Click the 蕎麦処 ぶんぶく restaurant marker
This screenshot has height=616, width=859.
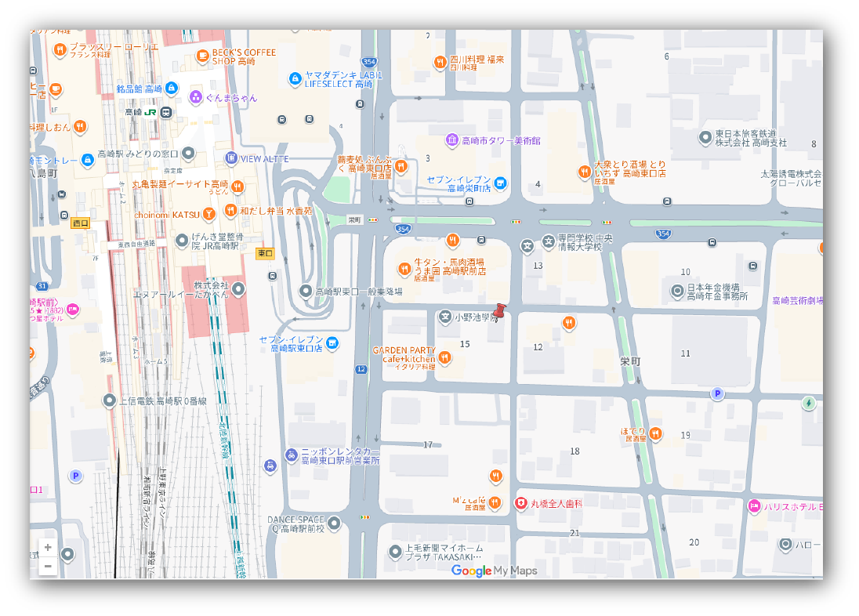401,166
